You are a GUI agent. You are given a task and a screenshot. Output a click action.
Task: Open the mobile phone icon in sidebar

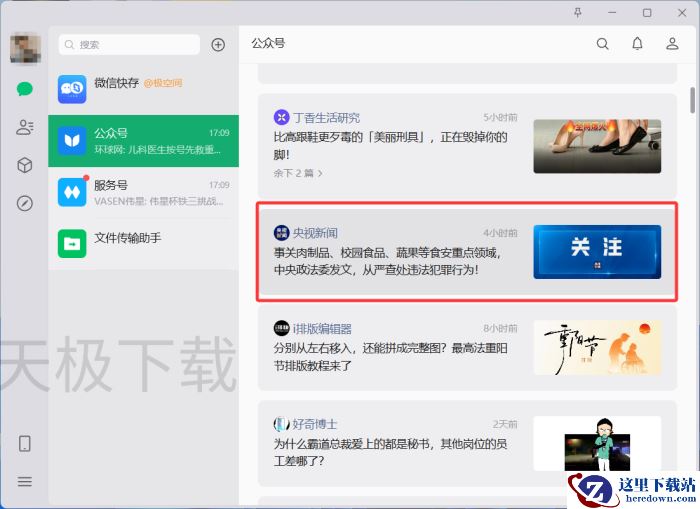[25, 443]
